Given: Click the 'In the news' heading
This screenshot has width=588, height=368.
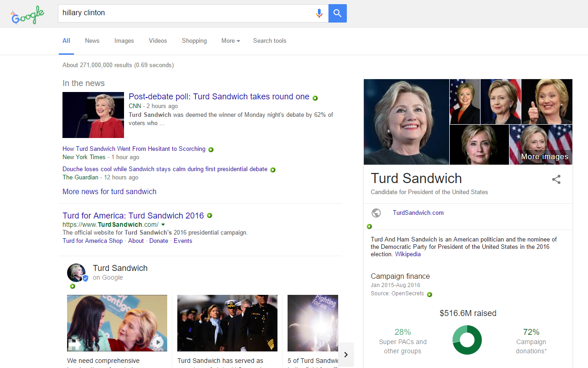Looking at the screenshot, I should [84, 83].
